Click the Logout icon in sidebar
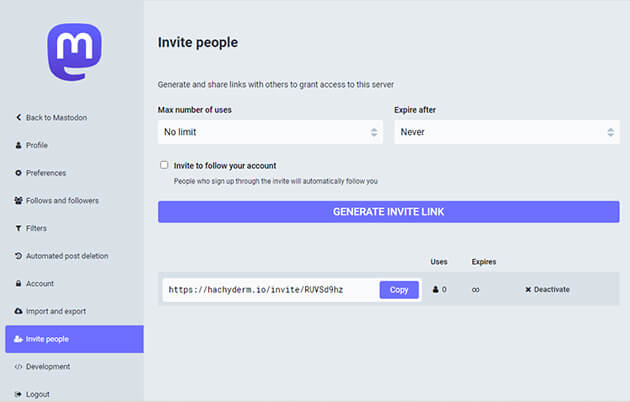The width and height of the screenshot is (630, 402). pyautogui.click(x=19, y=394)
